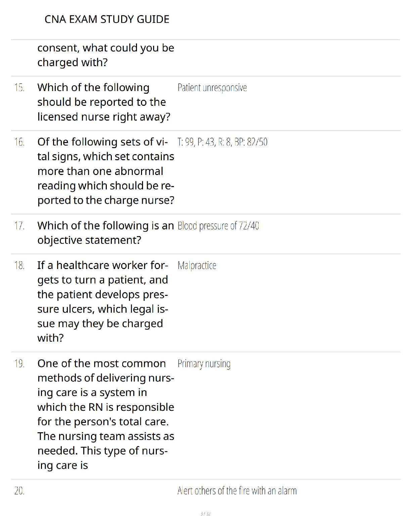Select the answer 'Patient unresponsive'
The width and height of the screenshot is (411, 532).
pos(212,88)
